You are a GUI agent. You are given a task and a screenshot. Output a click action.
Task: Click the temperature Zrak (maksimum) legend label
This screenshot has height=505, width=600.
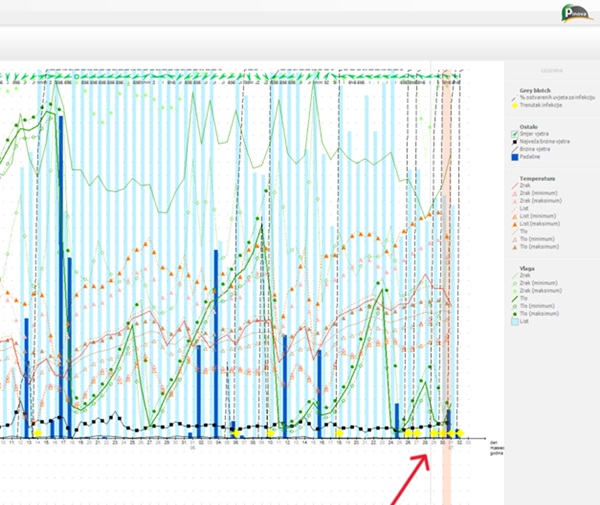(x=541, y=200)
